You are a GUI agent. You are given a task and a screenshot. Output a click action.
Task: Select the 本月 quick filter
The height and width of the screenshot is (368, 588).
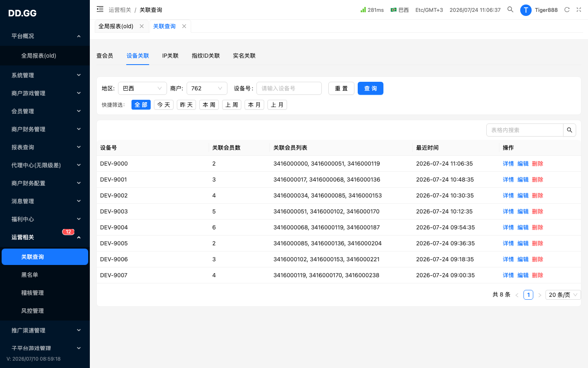(254, 105)
